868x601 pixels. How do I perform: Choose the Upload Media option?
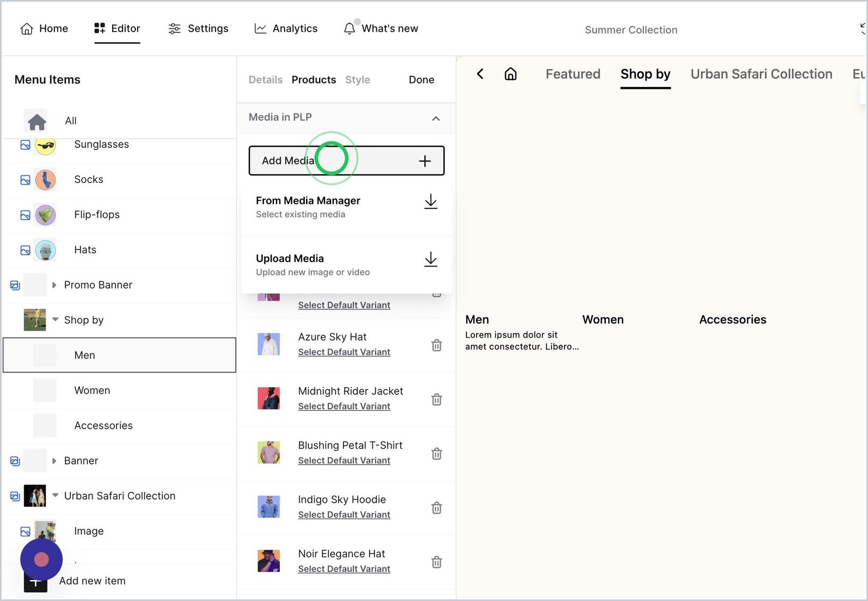(347, 265)
